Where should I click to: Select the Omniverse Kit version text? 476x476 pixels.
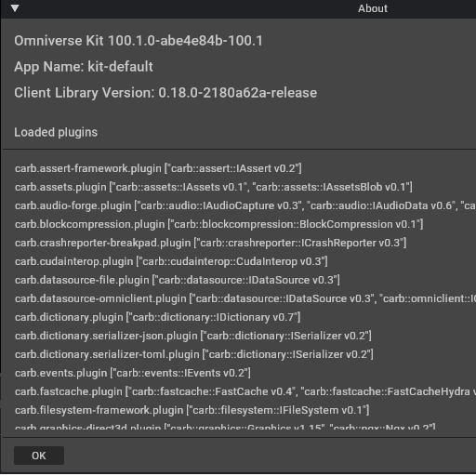click(139, 41)
